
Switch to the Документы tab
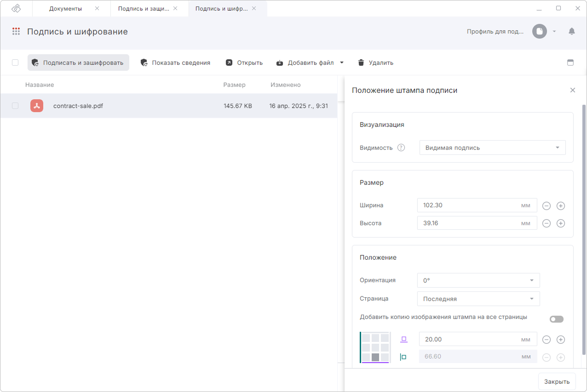pos(66,8)
